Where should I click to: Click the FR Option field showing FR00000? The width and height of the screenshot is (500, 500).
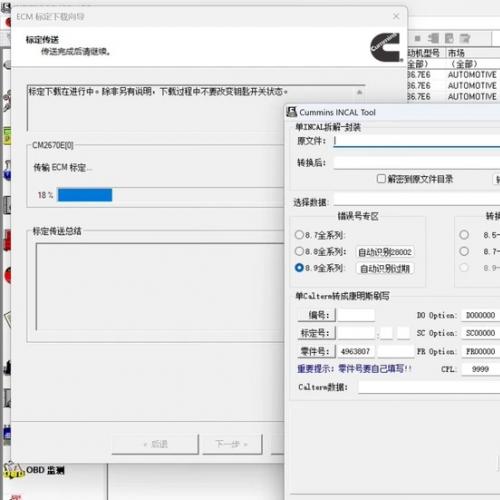tap(481, 351)
